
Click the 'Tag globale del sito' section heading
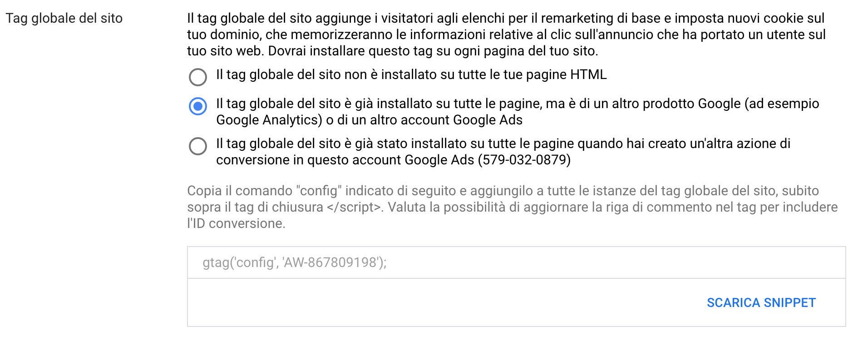(64, 18)
